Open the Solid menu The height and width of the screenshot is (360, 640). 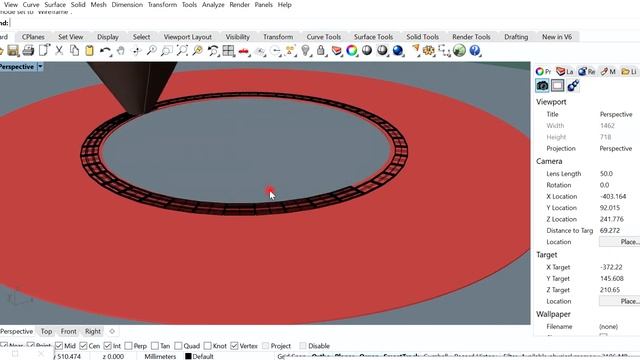tap(78, 5)
